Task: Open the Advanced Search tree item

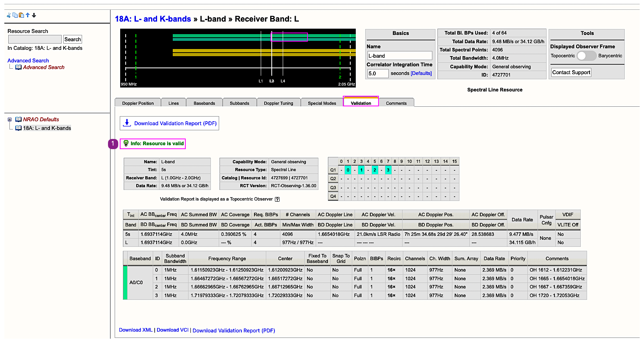Action: pyautogui.click(x=44, y=68)
